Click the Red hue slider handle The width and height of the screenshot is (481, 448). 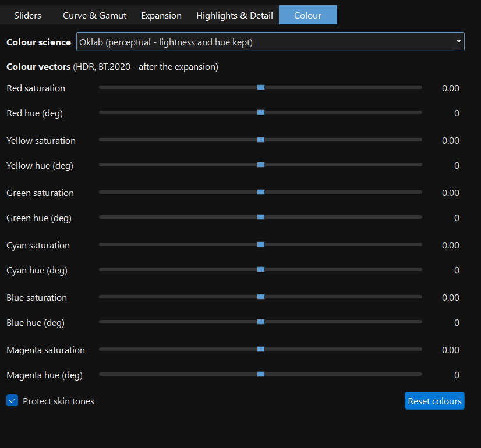point(261,112)
